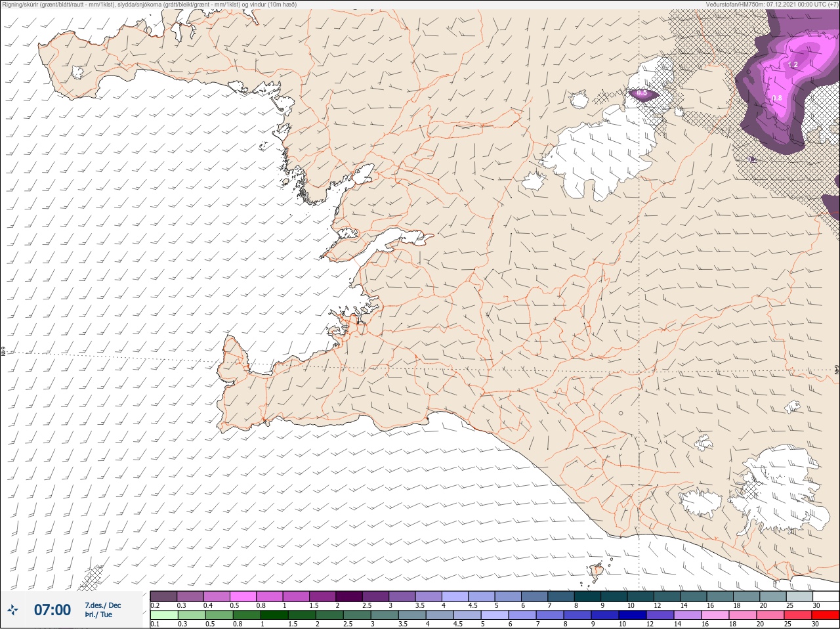The height and width of the screenshot is (629, 840).
Task: Click the 'Þri./ Tue' weekday text
Action: tap(98, 615)
